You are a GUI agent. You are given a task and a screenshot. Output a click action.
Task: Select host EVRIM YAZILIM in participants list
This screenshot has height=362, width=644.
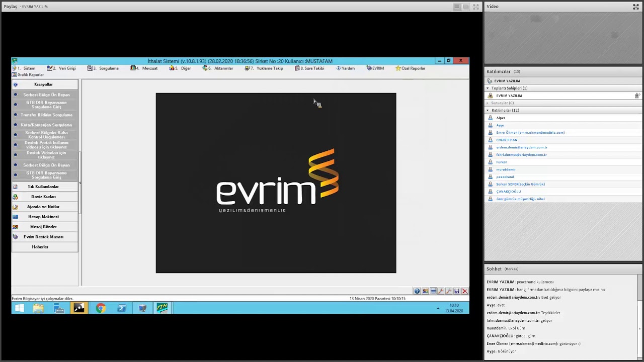coord(562,96)
